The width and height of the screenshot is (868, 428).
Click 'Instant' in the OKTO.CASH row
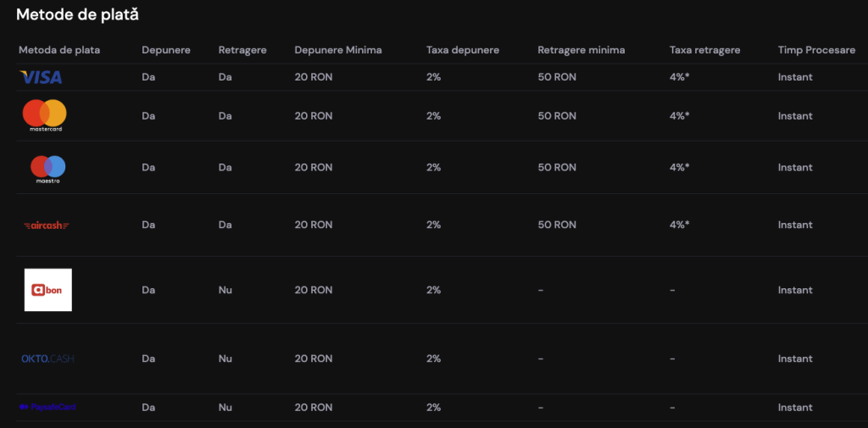click(x=795, y=359)
